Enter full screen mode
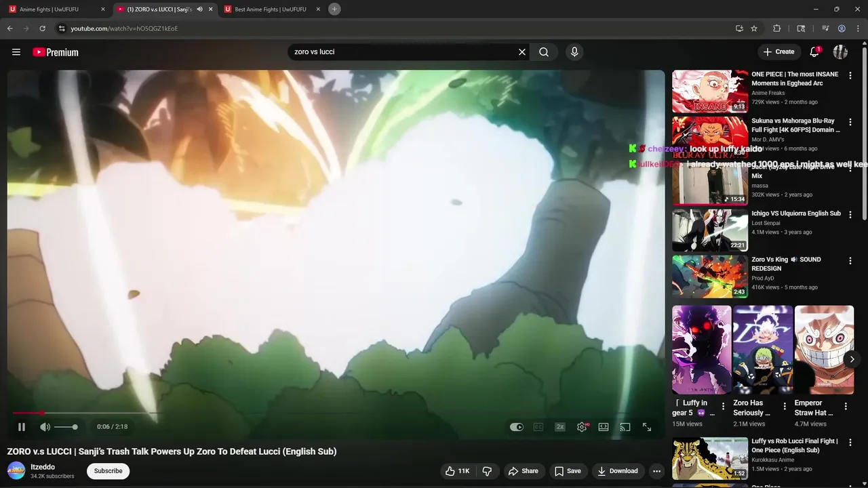 (x=647, y=427)
